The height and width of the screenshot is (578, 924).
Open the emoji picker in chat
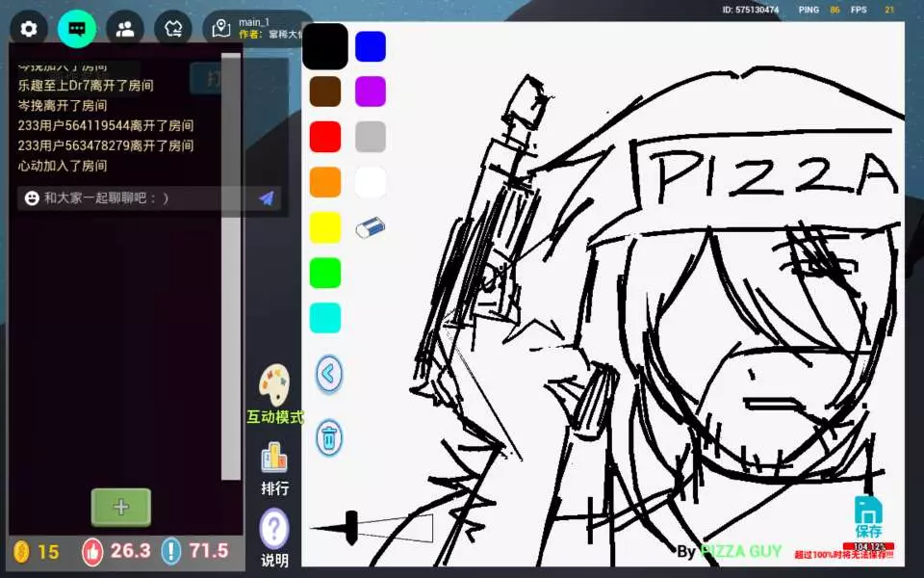(x=32, y=198)
